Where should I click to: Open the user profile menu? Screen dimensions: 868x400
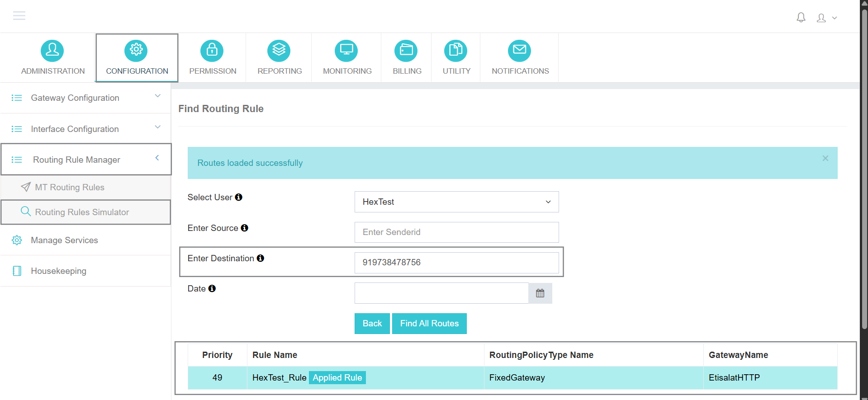click(x=826, y=18)
